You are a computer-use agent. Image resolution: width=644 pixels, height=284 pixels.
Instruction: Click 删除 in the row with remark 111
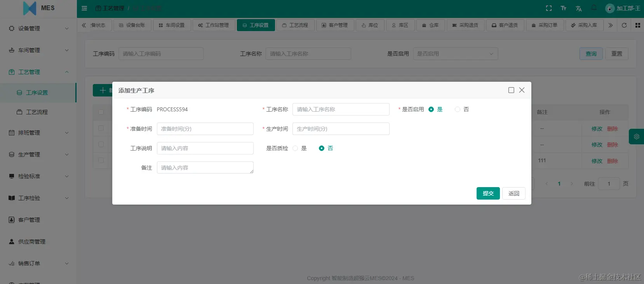pos(613,161)
